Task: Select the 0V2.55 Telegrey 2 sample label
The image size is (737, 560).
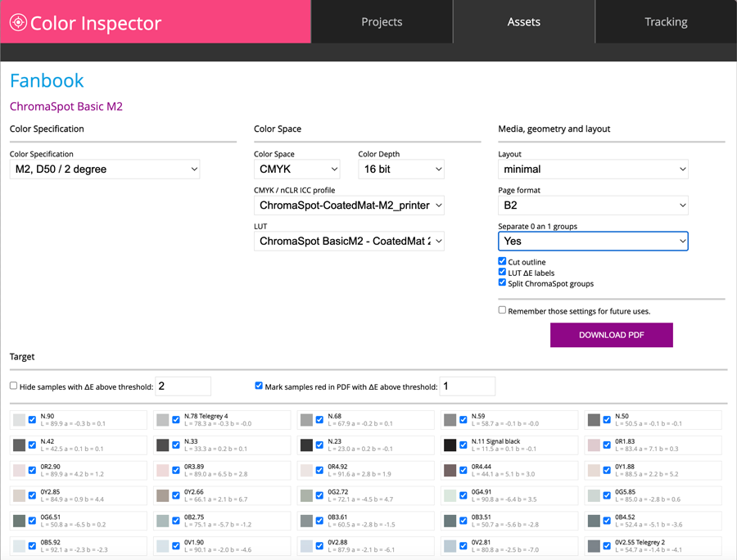Action: [640, 543]
